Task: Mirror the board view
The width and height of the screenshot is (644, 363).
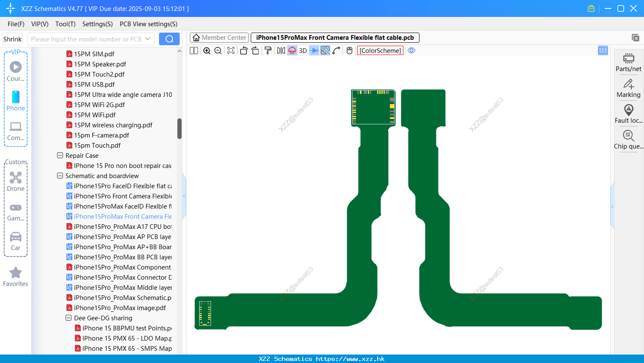Action: click(x=281, y=50)
